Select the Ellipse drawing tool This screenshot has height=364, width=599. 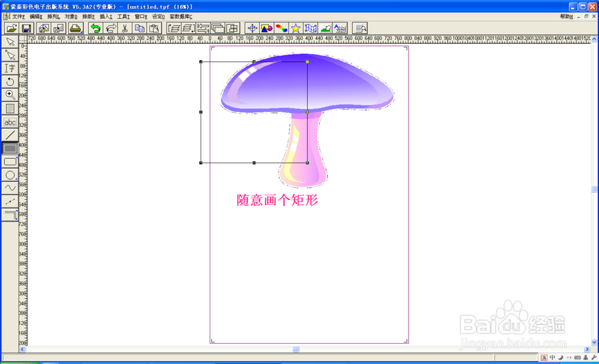click(10, 175)
